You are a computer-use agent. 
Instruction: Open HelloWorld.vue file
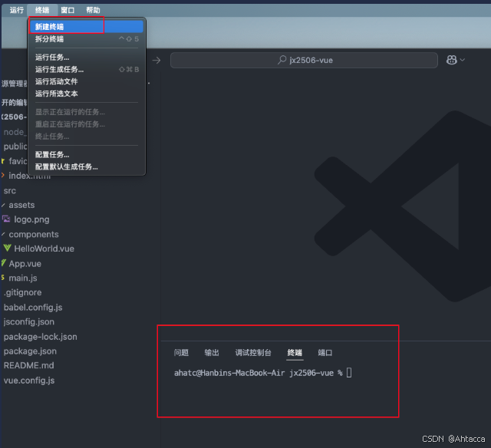tap(44, 249)
